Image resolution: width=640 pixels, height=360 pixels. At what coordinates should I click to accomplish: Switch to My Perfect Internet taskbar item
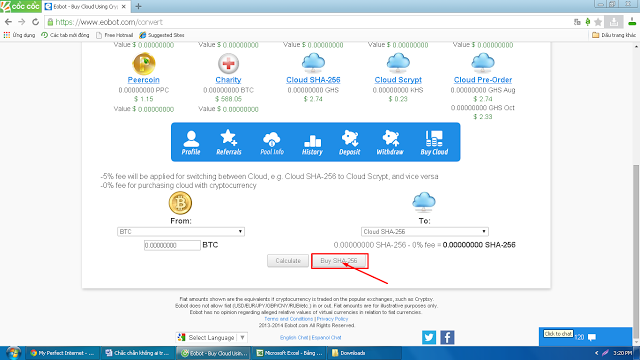(63, 353)
